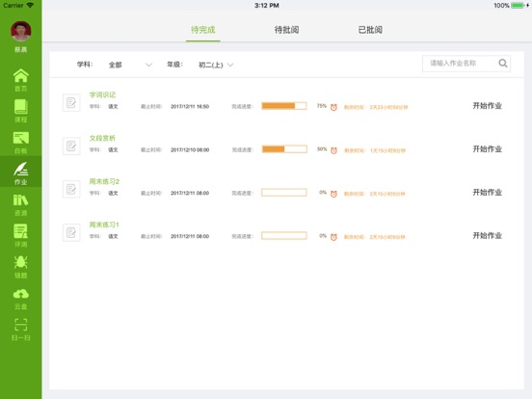
Task: Click the 75% percentage label
Action: point(322,106)
